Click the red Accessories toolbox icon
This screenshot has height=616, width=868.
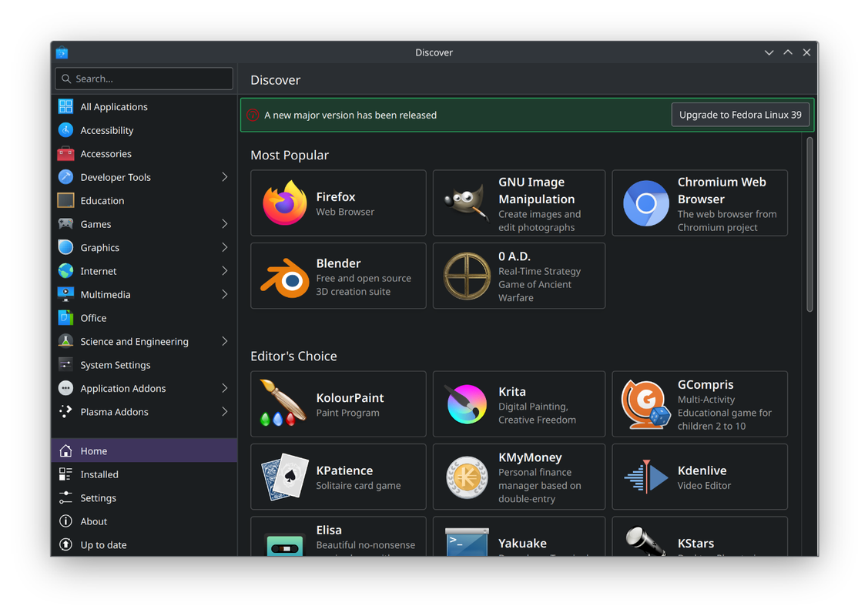pos(65,153)
